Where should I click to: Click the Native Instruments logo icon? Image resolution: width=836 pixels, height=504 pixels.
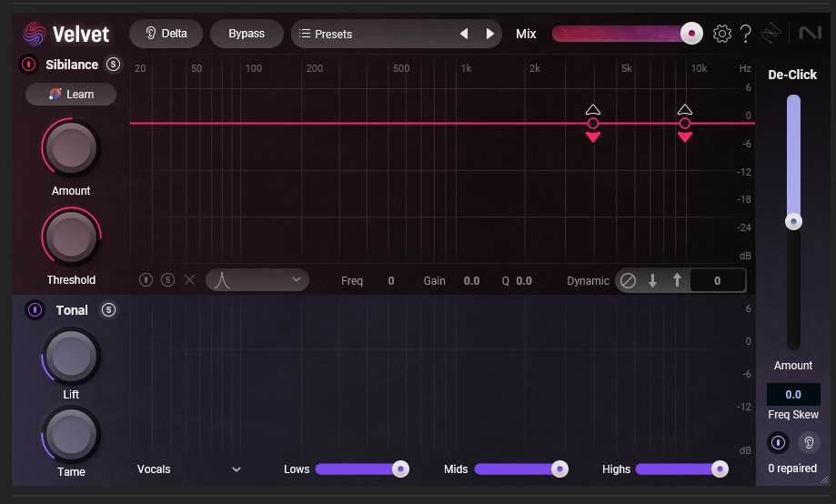pos(810,33)
